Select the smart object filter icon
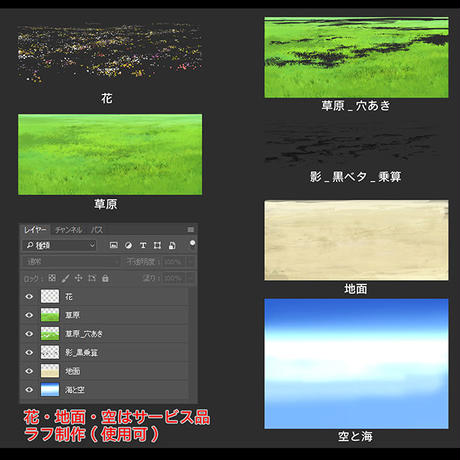The image size is (460, 460). (x=172, y=245)
